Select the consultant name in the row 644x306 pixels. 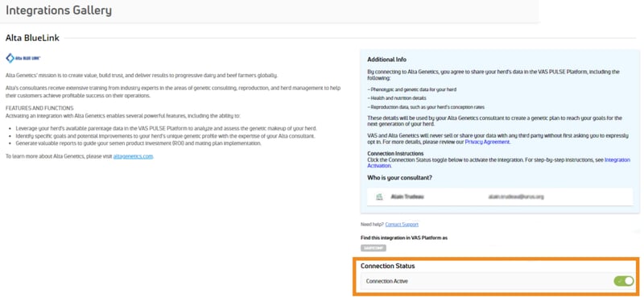(407, 196)
